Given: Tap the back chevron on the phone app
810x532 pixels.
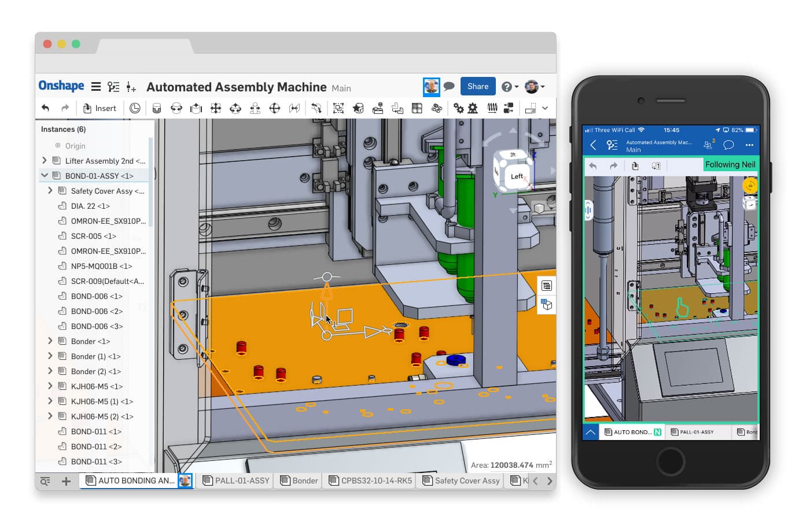Looking at the screenshot, I should (593, 145).
